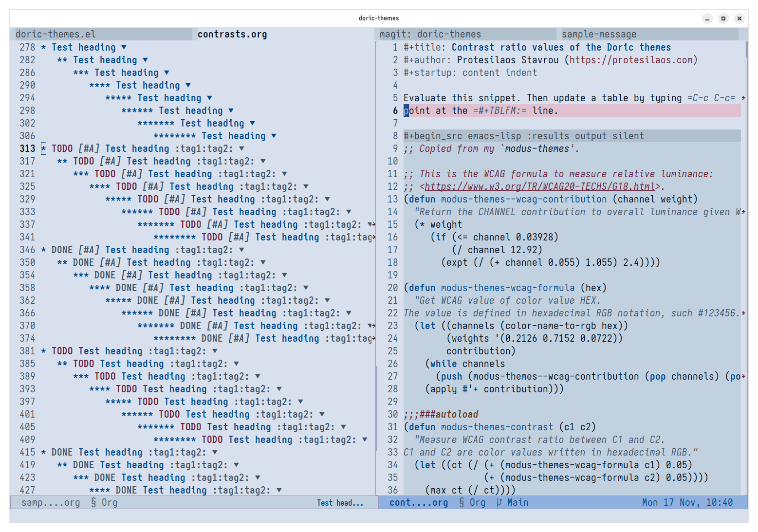Viewport: 758px width, 532px height.
Task: Click the 'Test head...' mode line indicator
Action: click(340, 503)
